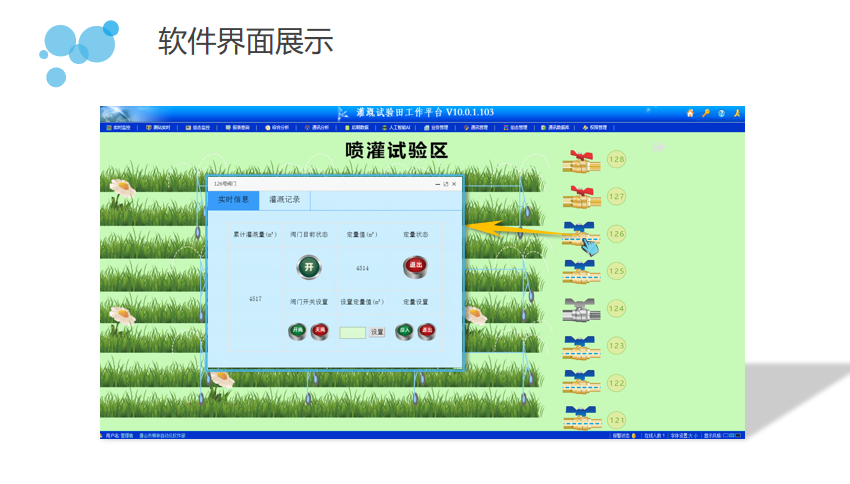Select the valve 122 icon
Image resolution: width=850 pixels, height=484 pixels.
581,383
